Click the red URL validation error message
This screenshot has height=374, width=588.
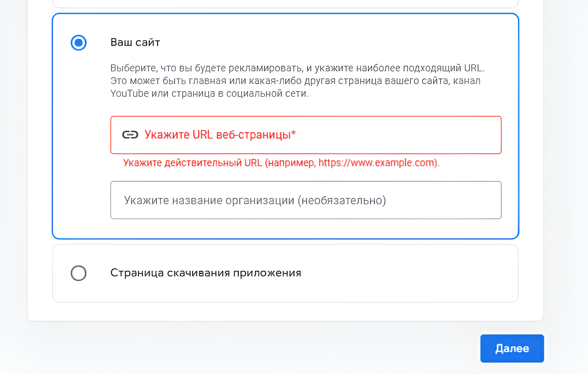click(x=281, y=163)
